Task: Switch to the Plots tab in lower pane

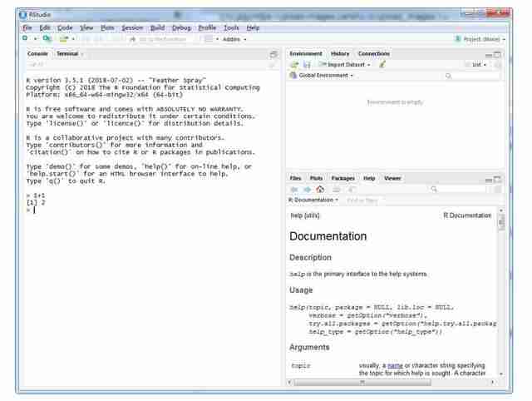Action: pyautogui.click(x=316, y=178)
